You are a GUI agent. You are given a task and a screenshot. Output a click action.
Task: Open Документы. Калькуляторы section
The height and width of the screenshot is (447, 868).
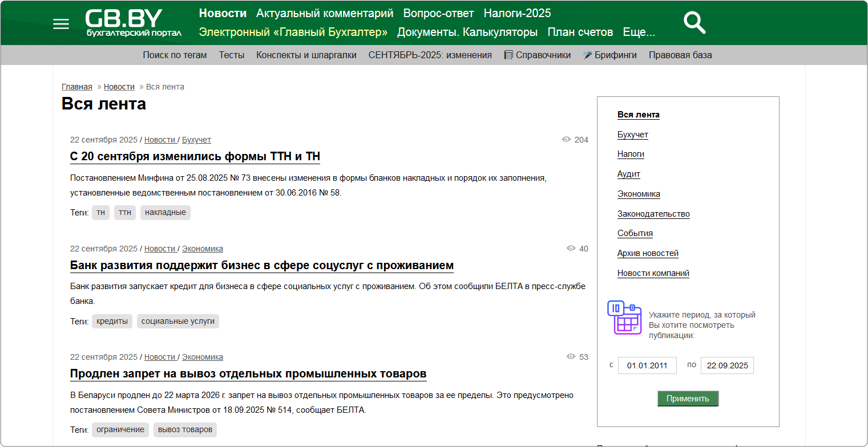(467, 32)
